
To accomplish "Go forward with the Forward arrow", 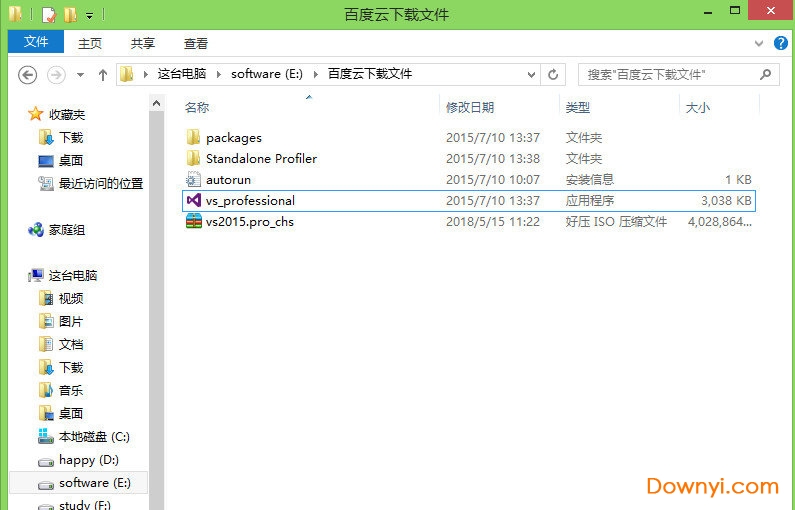I will pos(56,75).
